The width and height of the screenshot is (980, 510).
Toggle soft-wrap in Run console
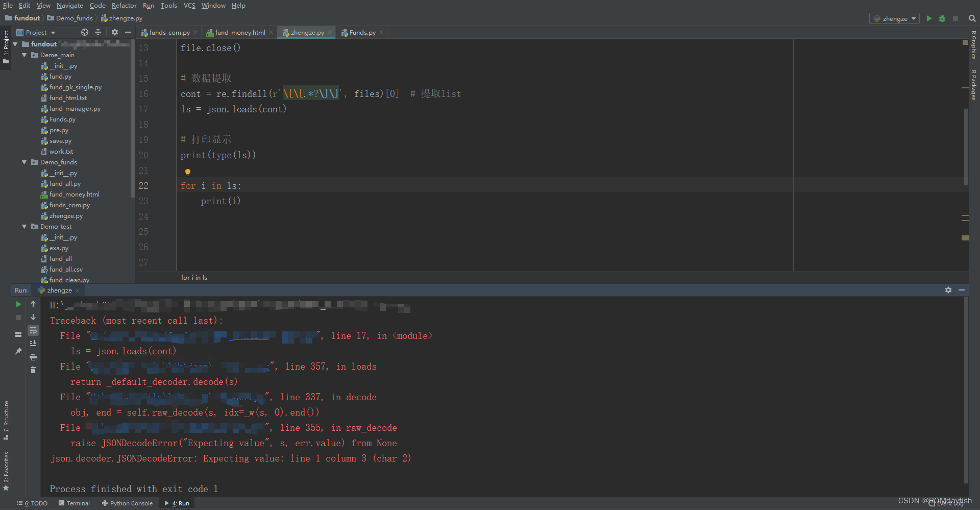33,330
